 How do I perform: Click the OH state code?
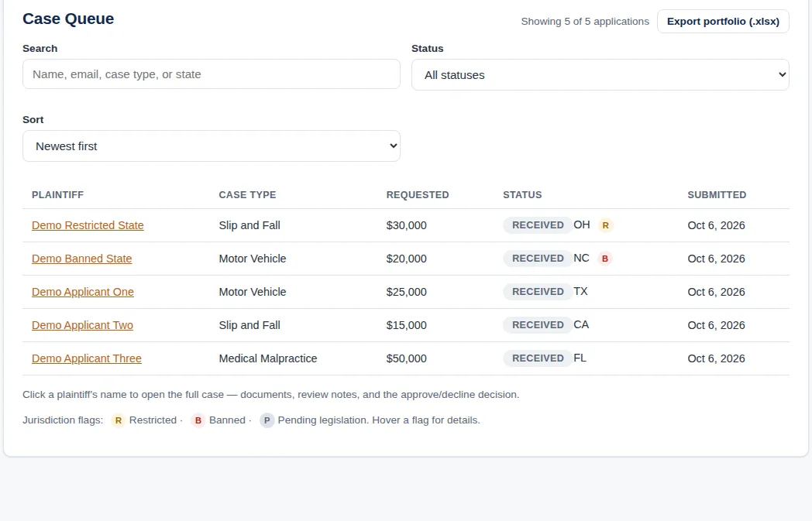click(582, 225)
